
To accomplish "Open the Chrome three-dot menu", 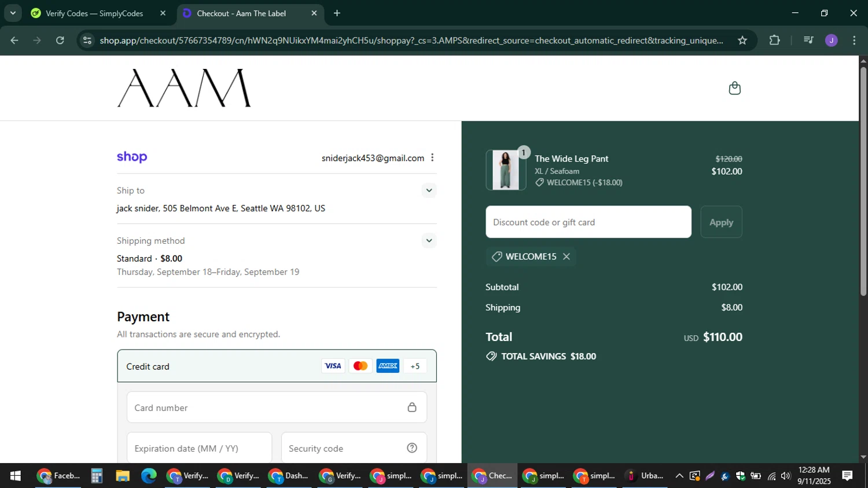I will coord(854,41).
